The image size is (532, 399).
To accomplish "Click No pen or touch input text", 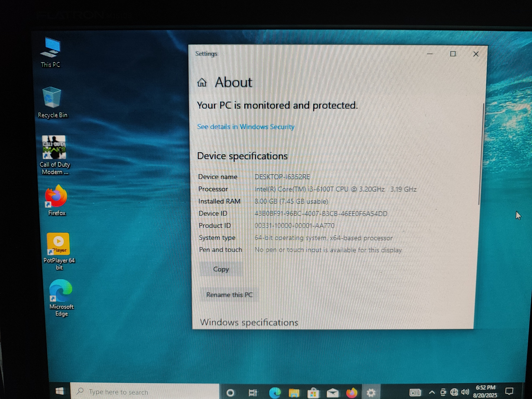I will 328,250.
